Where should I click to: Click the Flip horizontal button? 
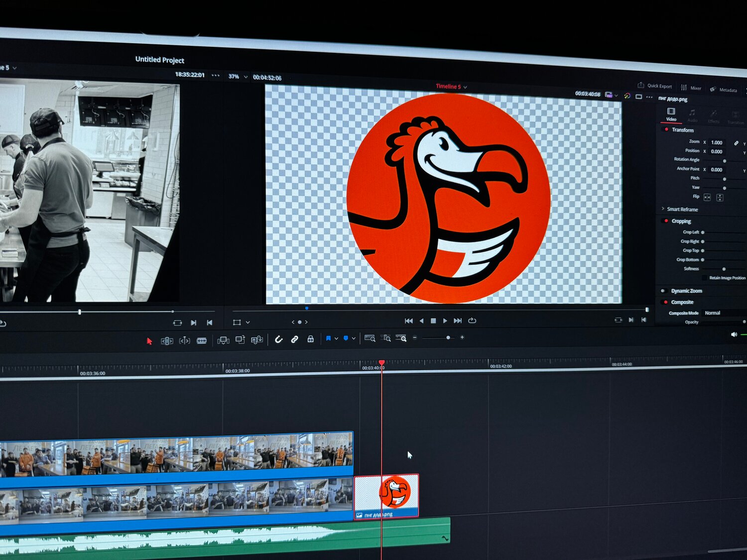[707, 197]
